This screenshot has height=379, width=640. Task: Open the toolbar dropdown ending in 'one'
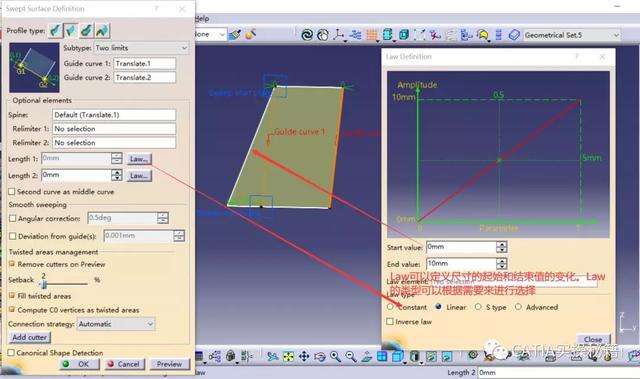210,34
